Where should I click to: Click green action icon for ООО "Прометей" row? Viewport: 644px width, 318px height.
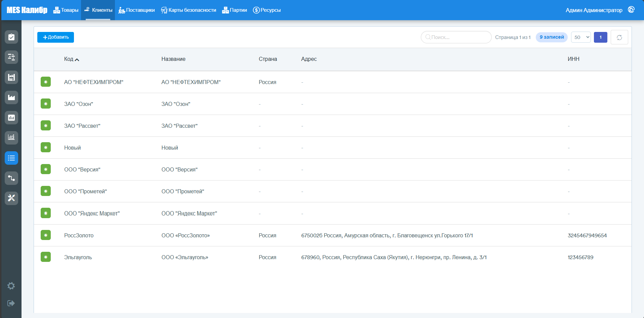click(46, 191)
